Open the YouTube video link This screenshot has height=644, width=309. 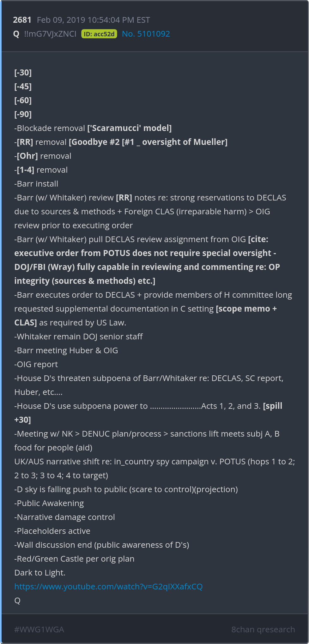(108, 587)
